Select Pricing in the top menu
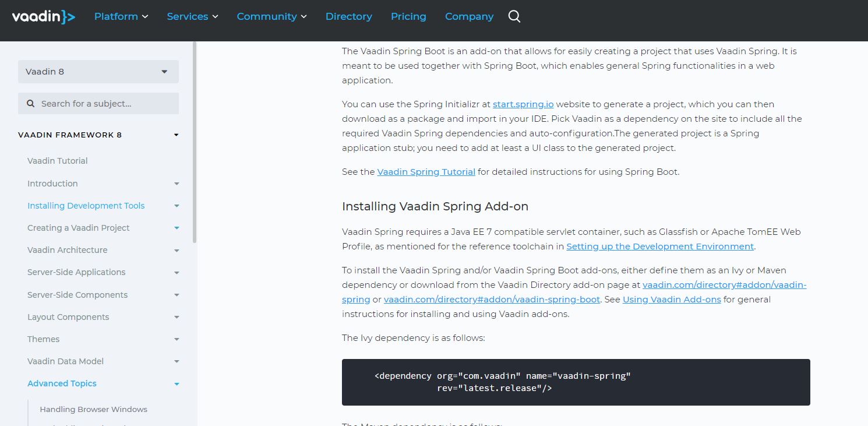The height and width of the screenshot is (426, 868). coord(408,16)
